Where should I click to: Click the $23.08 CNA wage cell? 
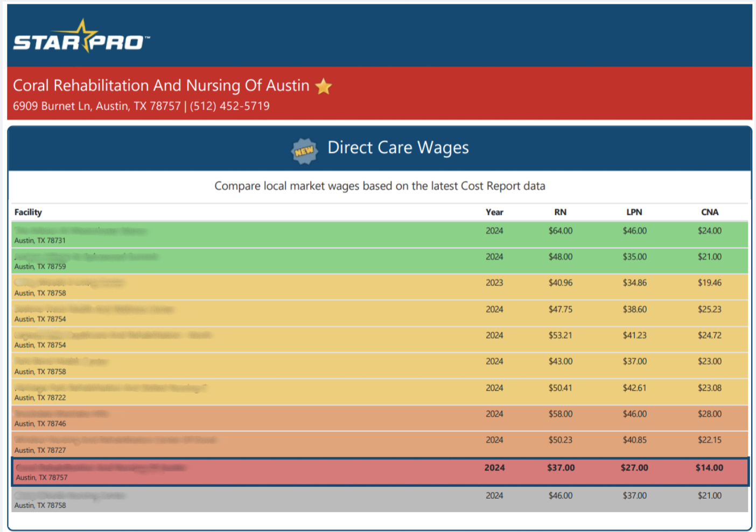710,388
